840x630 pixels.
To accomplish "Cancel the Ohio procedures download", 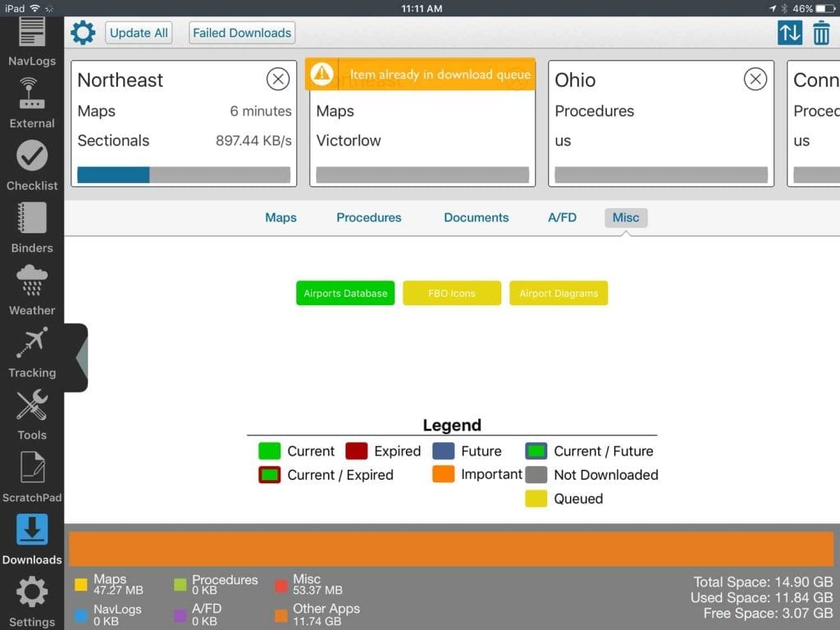I will pyautogui.click(x=756, y=80).
